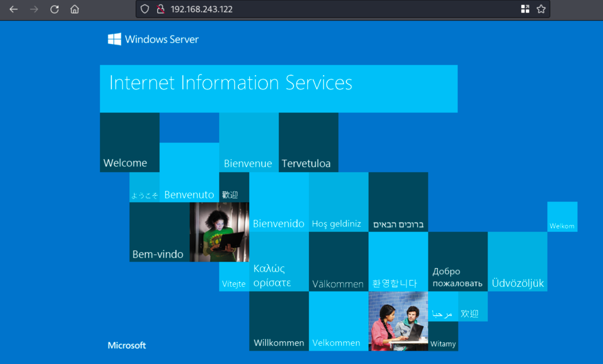The image size is (603, 364).
Task: Go to browser home page icon
Action: (74, 9)
